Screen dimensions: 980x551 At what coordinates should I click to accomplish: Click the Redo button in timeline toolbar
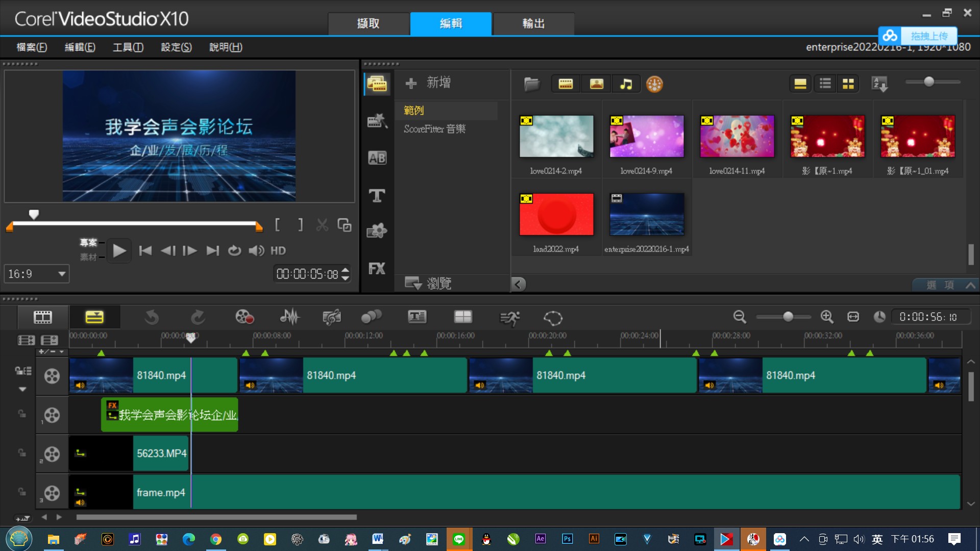(x=198, y=317)
